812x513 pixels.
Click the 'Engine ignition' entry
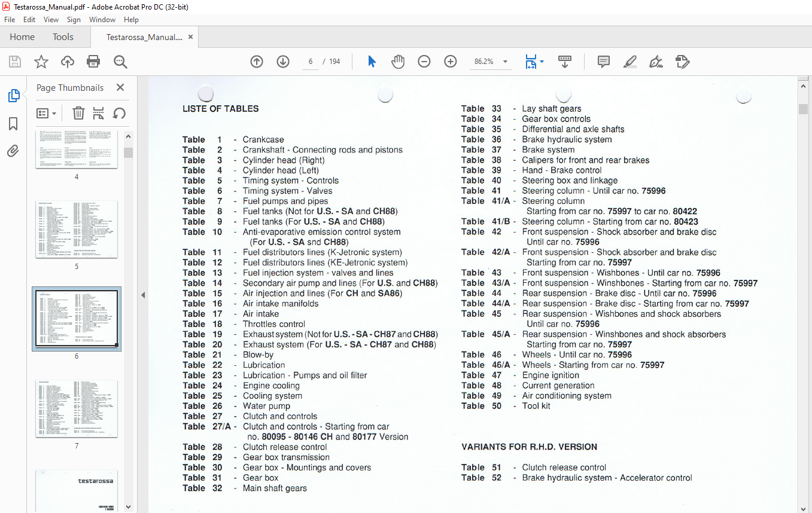pyautogui.click(x=551, y=375)
